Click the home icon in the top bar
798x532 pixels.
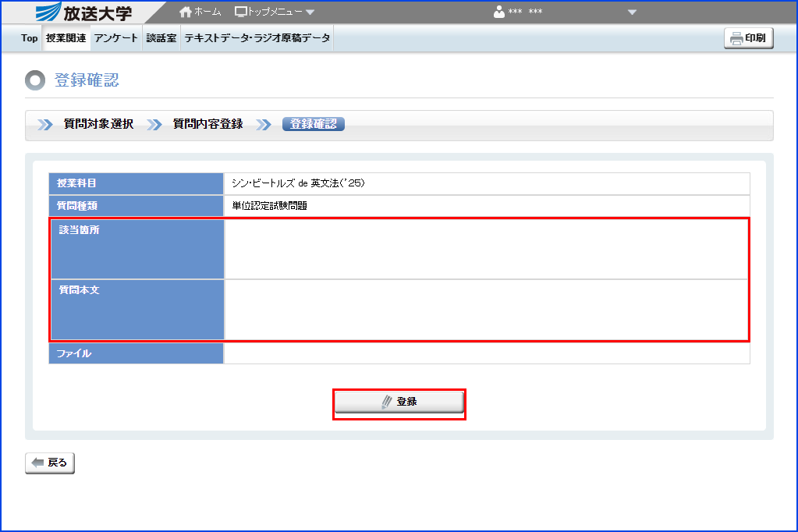(184, 11)
